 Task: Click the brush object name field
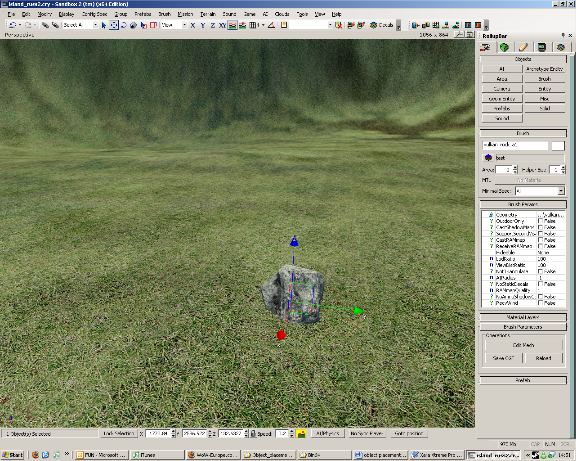515,145
